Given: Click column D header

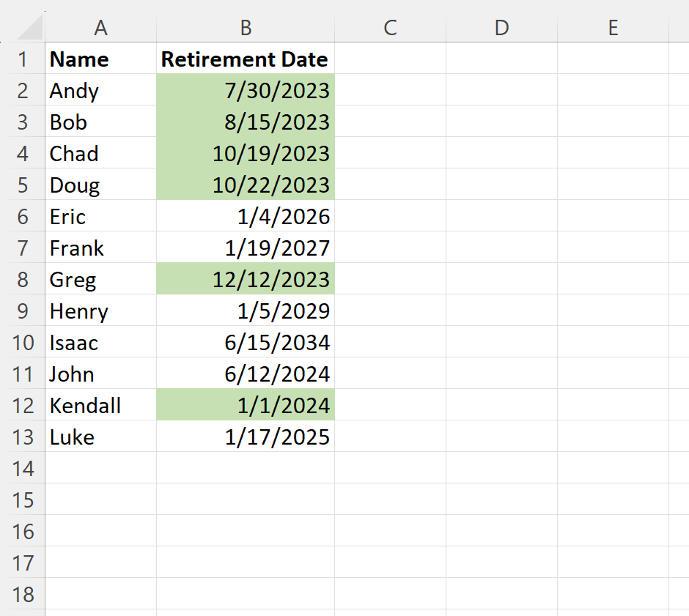Looking at the screenshot, I should point(501,28).
